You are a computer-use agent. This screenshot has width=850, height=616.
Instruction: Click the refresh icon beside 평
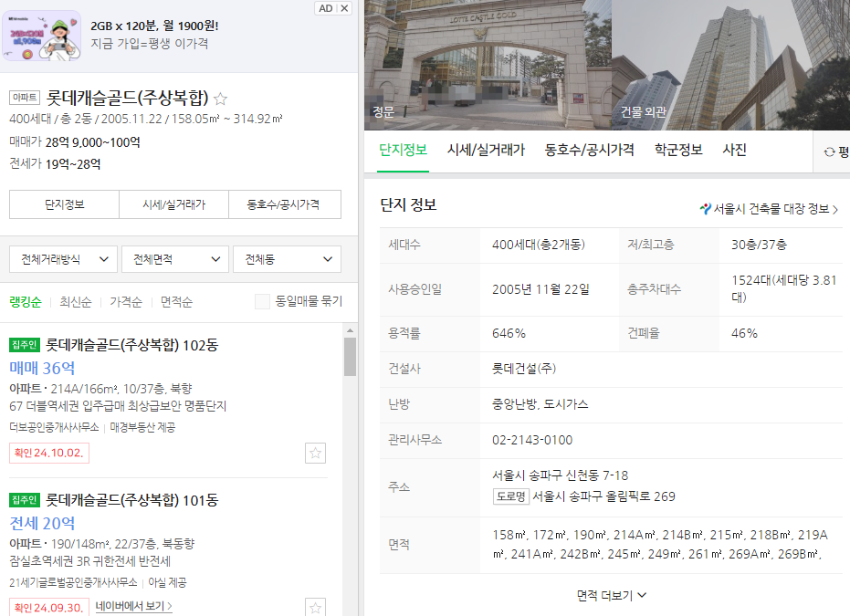point(829,152)
